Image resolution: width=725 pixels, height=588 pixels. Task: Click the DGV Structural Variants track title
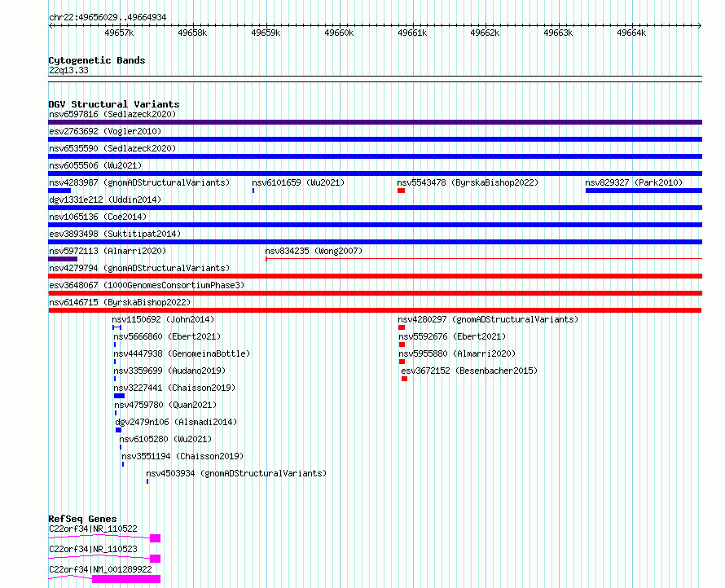coord(114,104)
